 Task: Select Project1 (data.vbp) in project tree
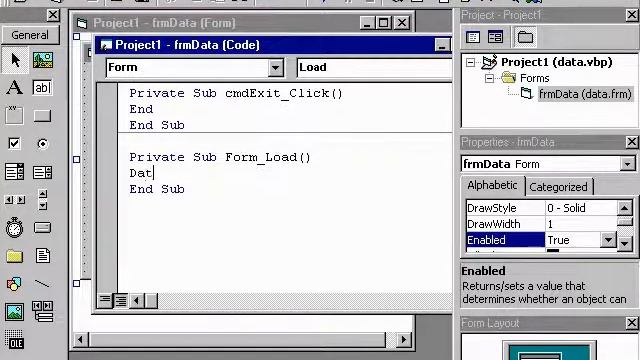click(x=557, y=62)
